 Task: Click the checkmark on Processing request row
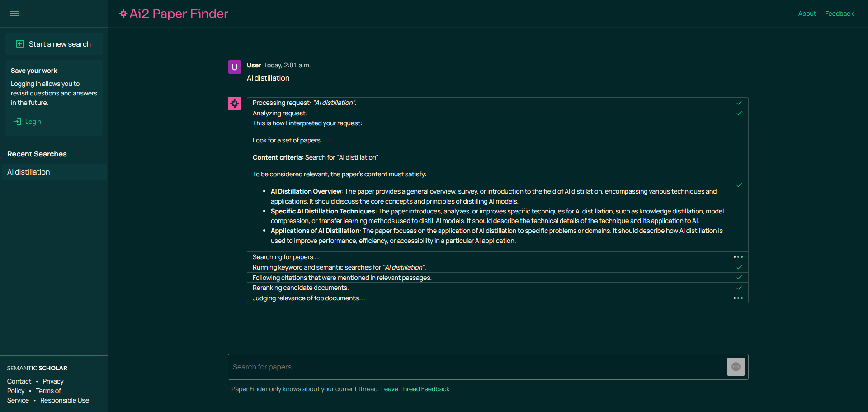tap(739, 103)
